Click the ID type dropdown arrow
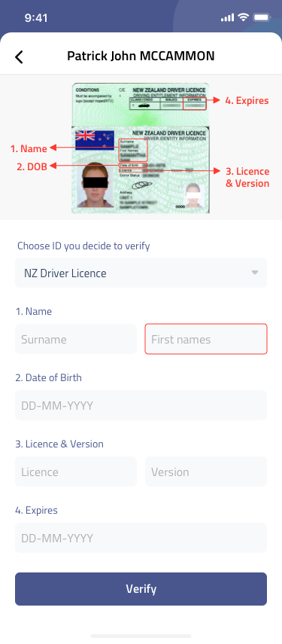Image resolution: width=282 pixels, height=644 pixels. [x=254, y=273]
